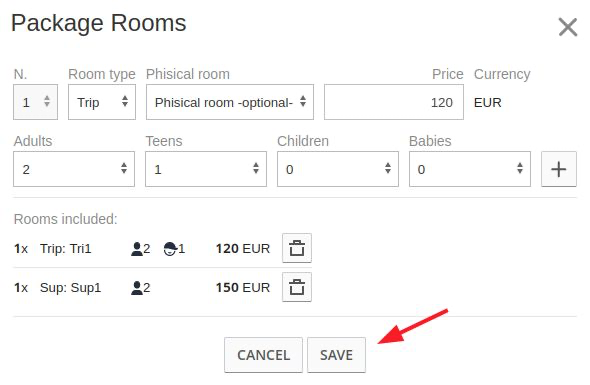Screen dimensions: 590x385
Task: Open the N. quantity selector
Action: point(35,102)
